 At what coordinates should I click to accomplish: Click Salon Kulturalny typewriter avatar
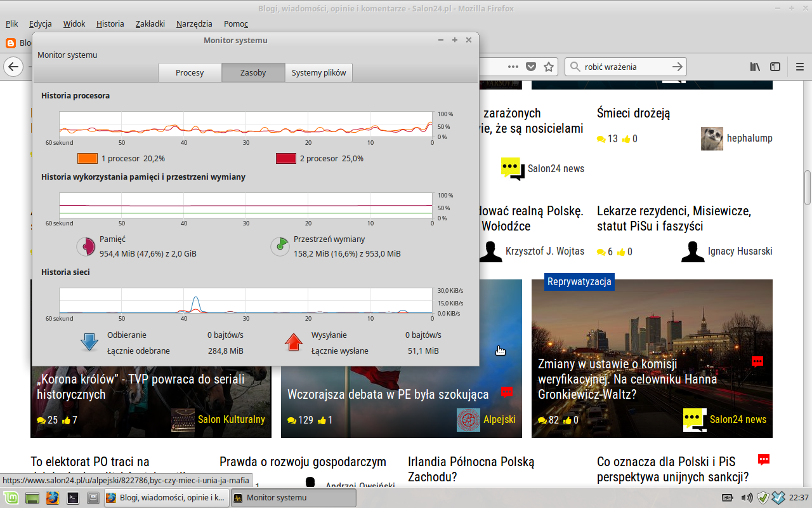(x=183, y=420)
